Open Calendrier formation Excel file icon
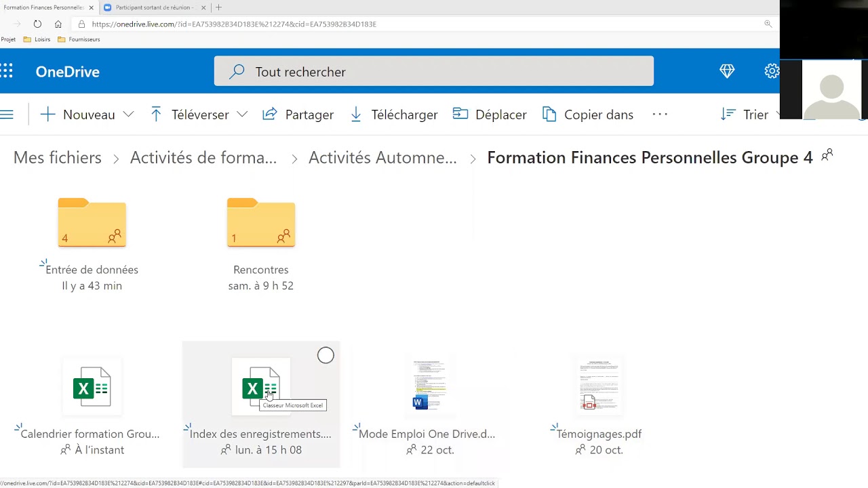Screen dimensions: 868x488 92,386
